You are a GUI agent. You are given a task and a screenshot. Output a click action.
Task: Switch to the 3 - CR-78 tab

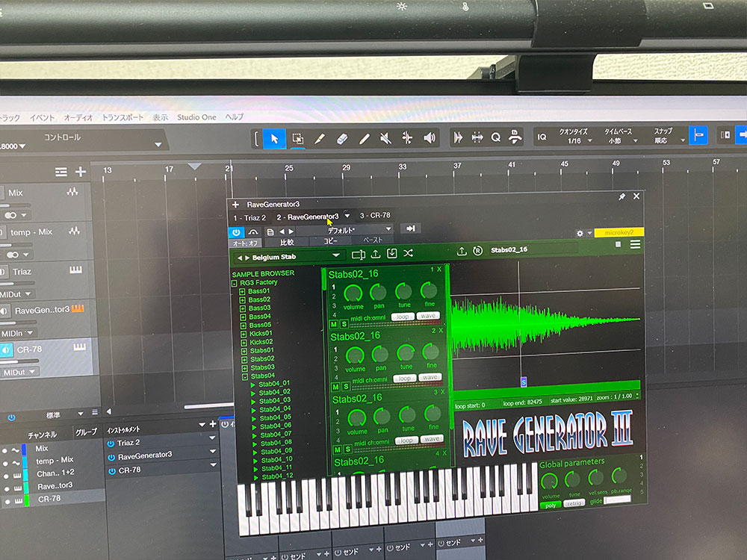click(x=376, y=217)
